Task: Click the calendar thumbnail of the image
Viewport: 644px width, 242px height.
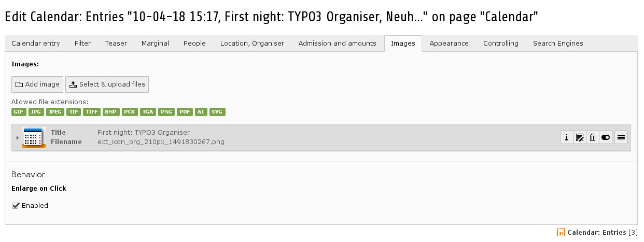Action: point(34,137)
